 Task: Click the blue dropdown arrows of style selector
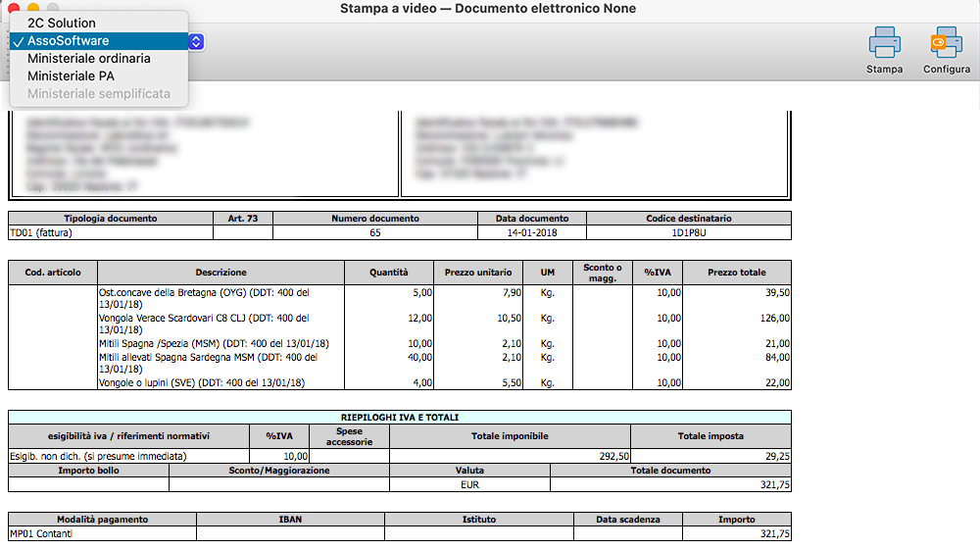196,41
